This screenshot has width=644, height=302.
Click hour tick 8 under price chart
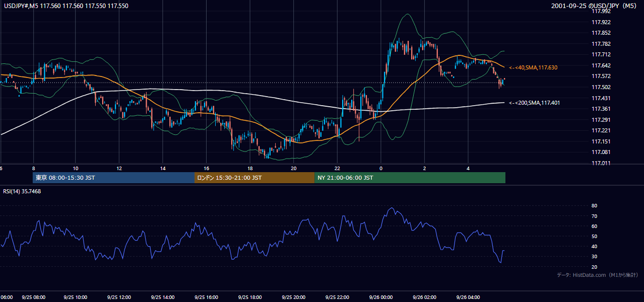pos(33,168)
